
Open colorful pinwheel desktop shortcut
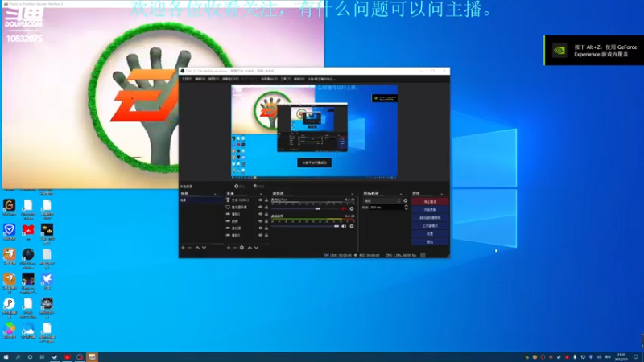(9, 328)
